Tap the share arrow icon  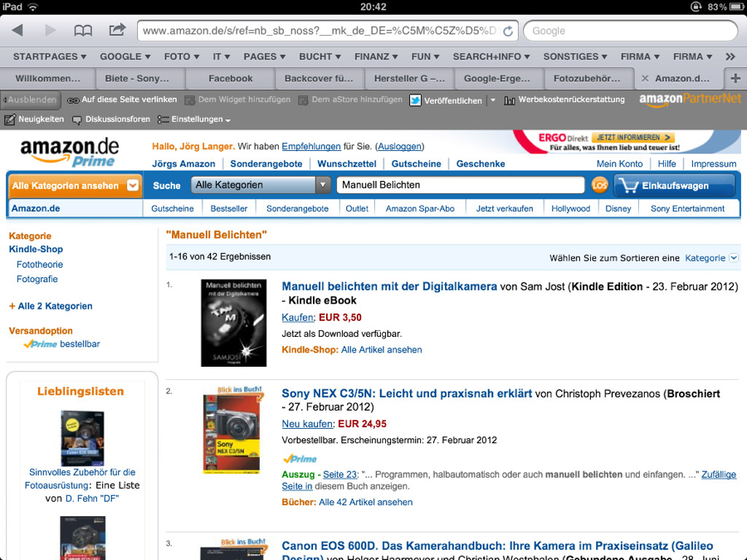coord(117,30)
